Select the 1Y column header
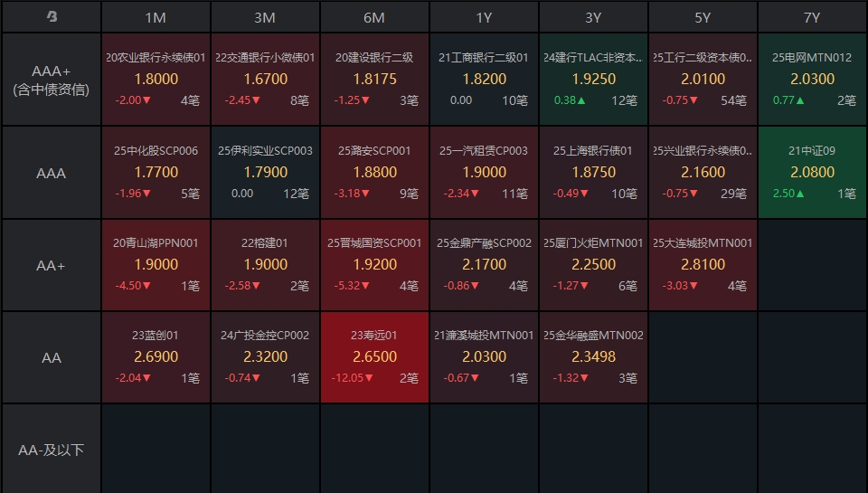The image size is (868, 493). 484,17
